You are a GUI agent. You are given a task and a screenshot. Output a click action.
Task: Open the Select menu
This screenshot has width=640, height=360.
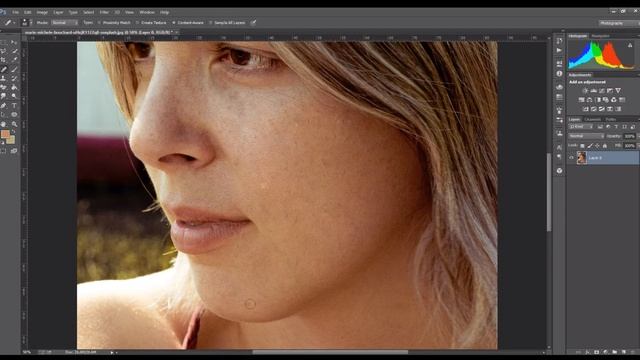point(88,12)
